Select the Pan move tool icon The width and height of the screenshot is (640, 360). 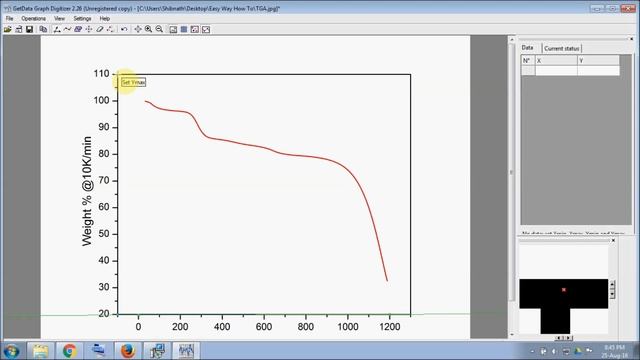[x=138, y=29]
